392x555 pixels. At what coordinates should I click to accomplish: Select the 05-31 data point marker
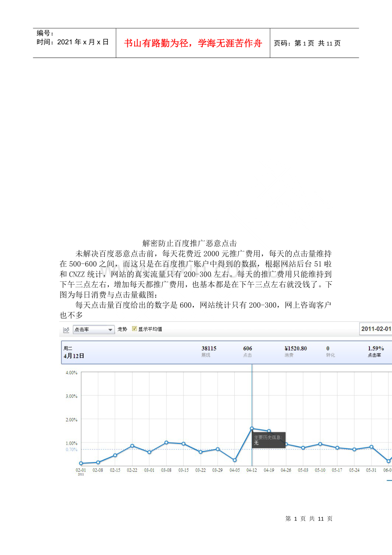point(372,447)
